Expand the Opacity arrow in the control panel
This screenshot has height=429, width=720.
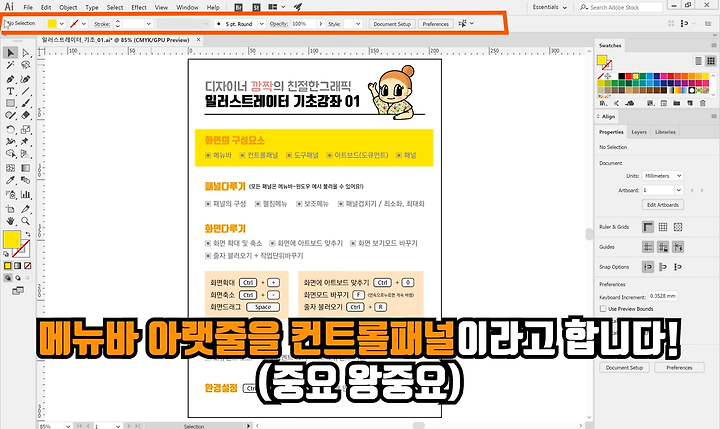click(321, 24)
